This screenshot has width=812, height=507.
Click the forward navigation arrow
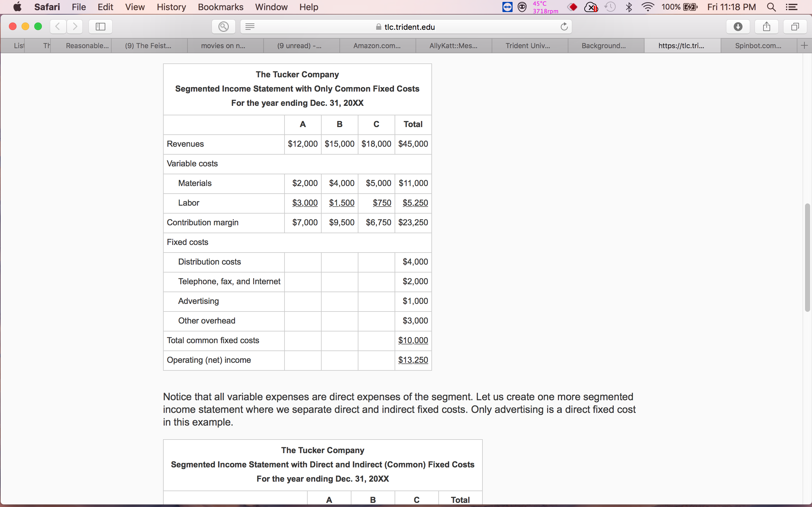click(x=75, y=27)
